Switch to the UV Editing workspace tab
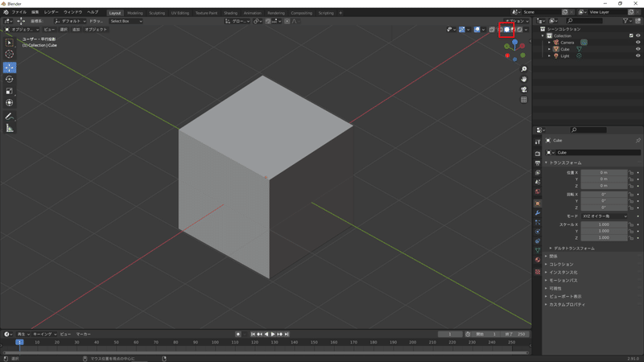644x362 pixels. click(180, 13)
